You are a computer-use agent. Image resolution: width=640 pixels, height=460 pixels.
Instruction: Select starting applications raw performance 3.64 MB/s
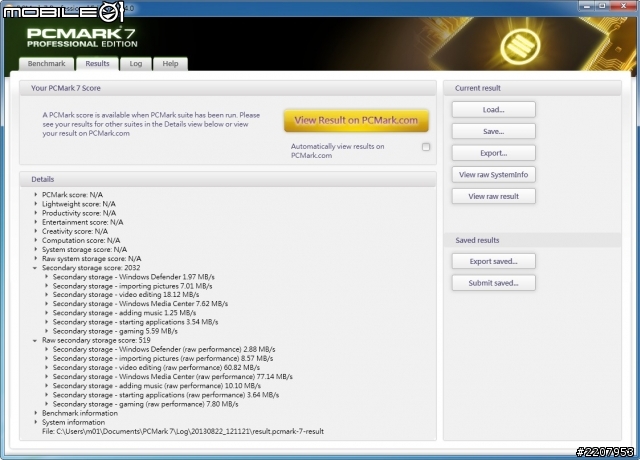166,395
